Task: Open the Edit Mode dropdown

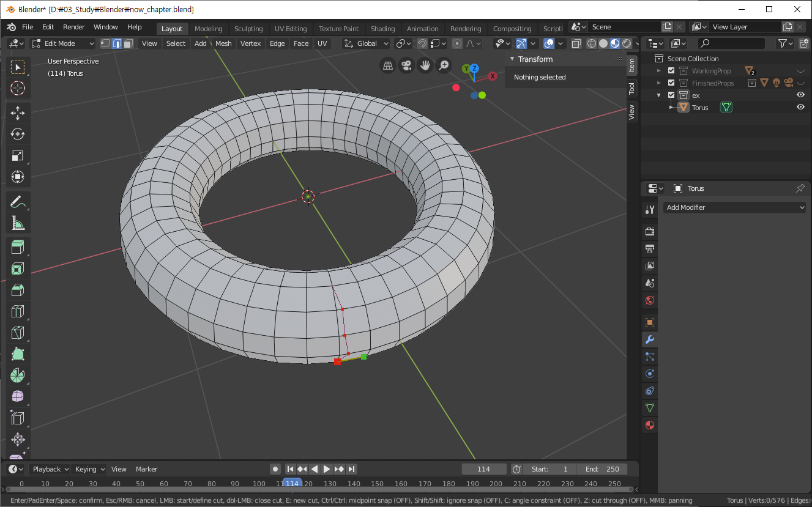Action: click(63, 43)
